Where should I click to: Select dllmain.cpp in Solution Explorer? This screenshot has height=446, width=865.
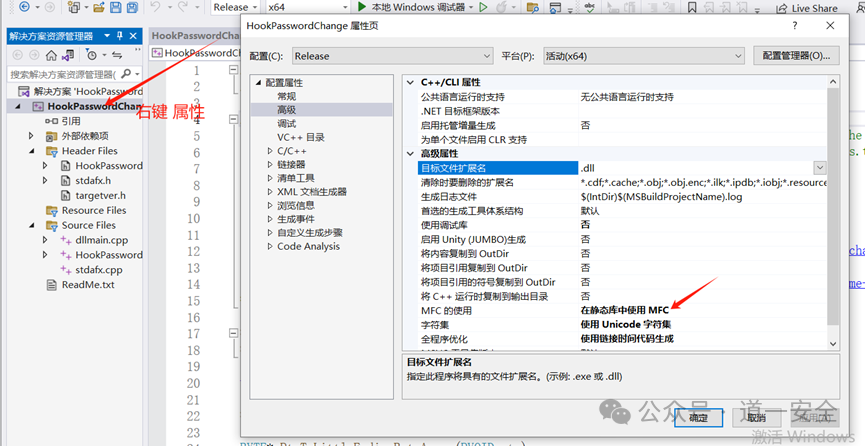(102, 240)
